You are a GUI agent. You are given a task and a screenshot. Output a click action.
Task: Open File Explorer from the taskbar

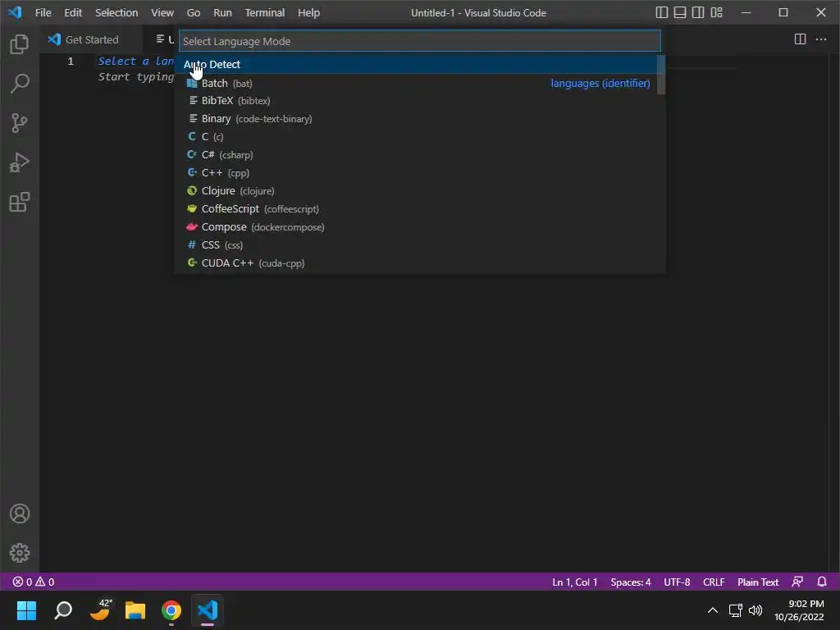[135, 610]
